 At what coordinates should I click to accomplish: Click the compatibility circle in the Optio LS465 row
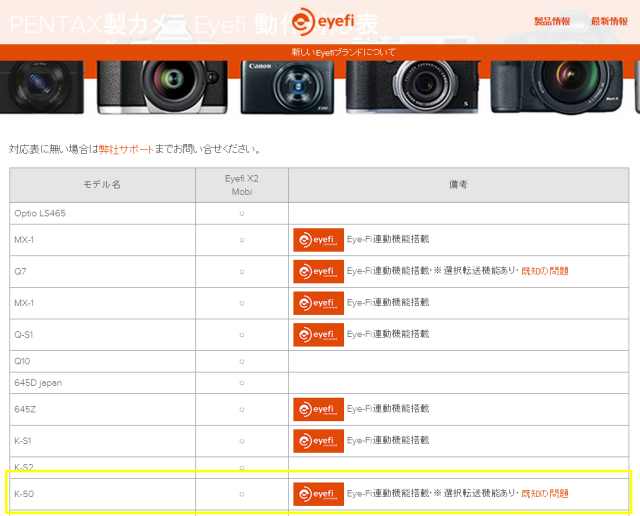[x=242, y=214]
